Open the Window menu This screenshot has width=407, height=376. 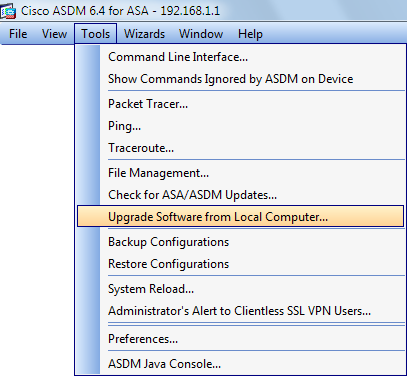tap(201, 34)
